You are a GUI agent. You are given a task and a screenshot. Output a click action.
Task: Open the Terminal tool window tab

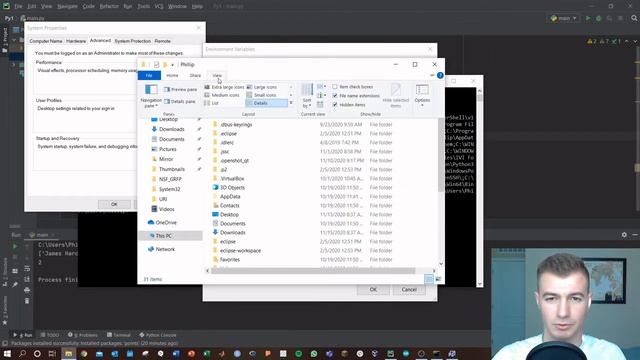(118, 335)
